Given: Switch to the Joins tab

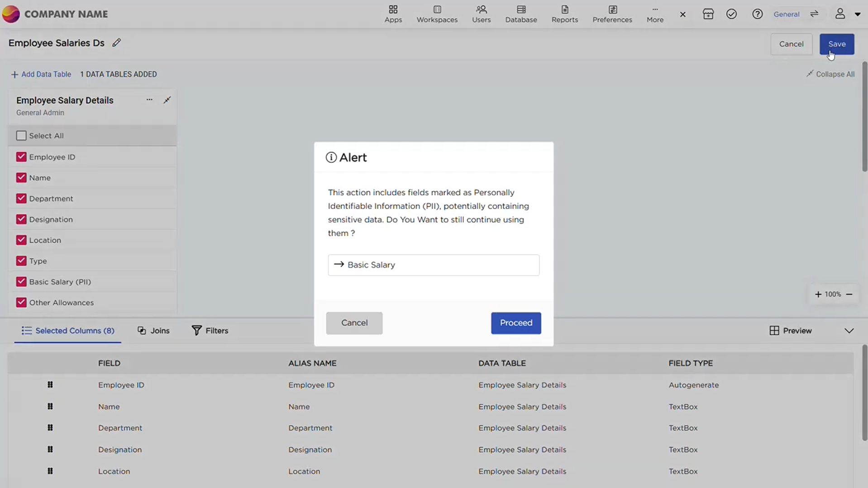Looking at the screenshot, I should click(153, 331).
